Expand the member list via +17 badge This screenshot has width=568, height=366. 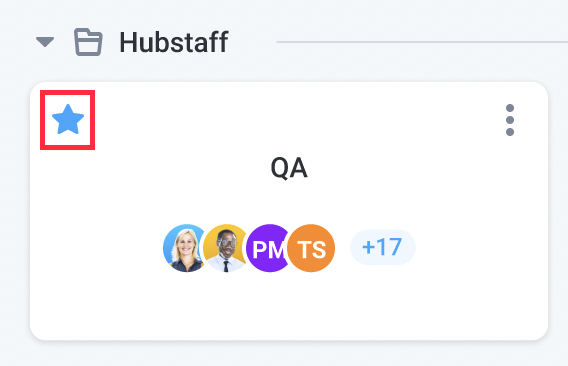[x=383, y=247]
